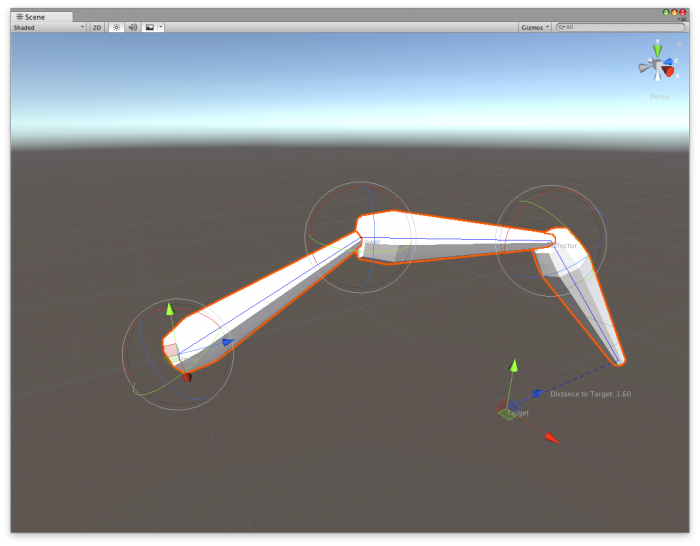Click the effects image icon in toolbar
The height and width of the screenshot is (546, 700).
pyautogui.click(x=149, y=27)
